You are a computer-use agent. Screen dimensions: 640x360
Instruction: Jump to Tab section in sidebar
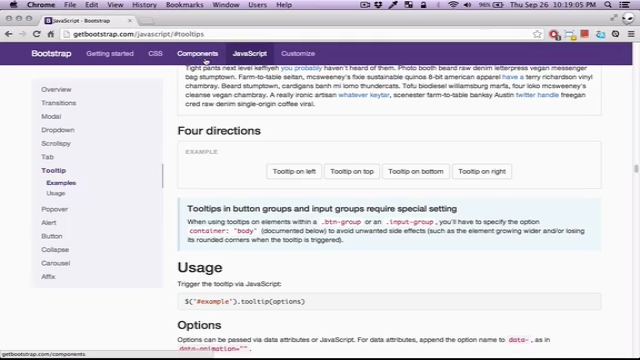click(x=47, y=157)
